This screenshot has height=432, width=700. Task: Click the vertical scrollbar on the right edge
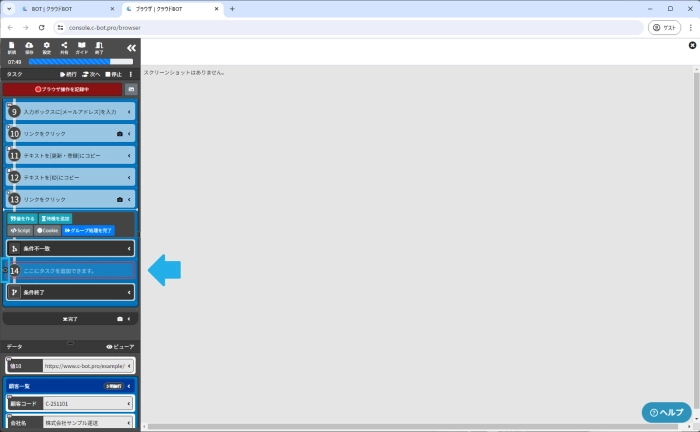point(696,241)
